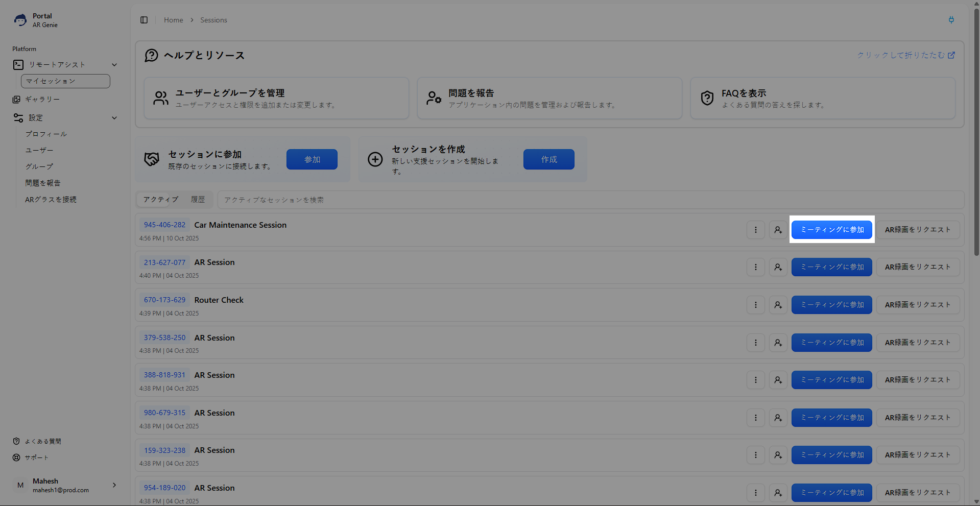This screenshot has height=506, width=980.
Task: Open the ギャラリー gallery icon in sidebar
Action: [17, 100]
